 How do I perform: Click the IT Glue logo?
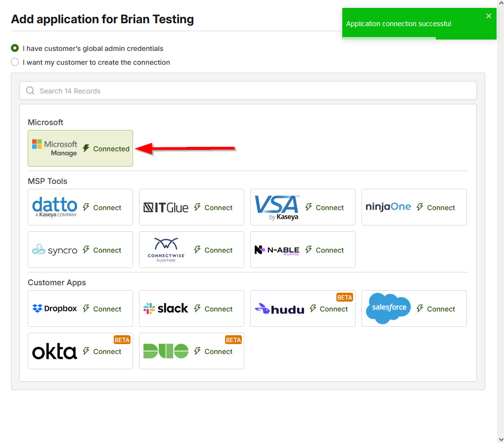pos(166,208)
